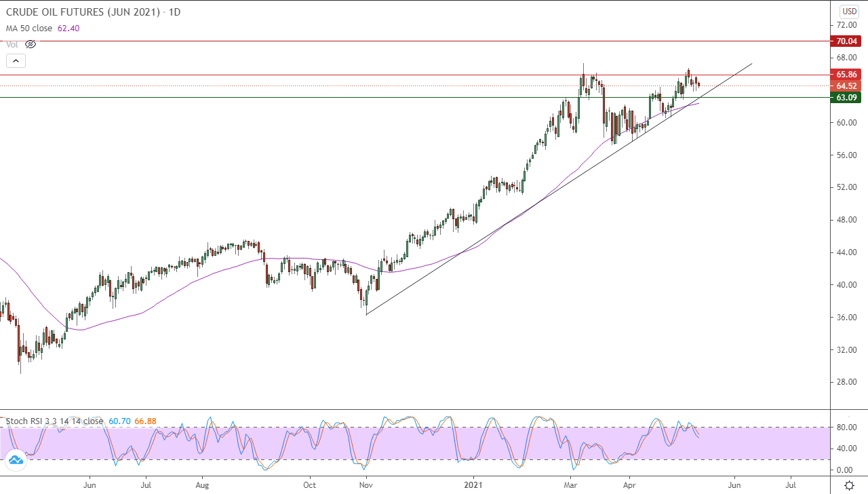Screen dimensions: 868x494
Task: Click the 36.00 price axis label
Action: tap(847, 318)
